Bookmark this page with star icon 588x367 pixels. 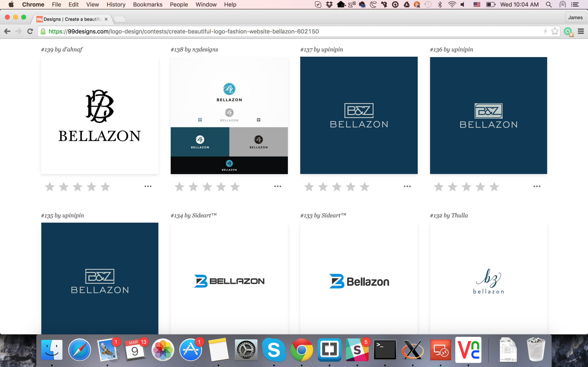555,31
